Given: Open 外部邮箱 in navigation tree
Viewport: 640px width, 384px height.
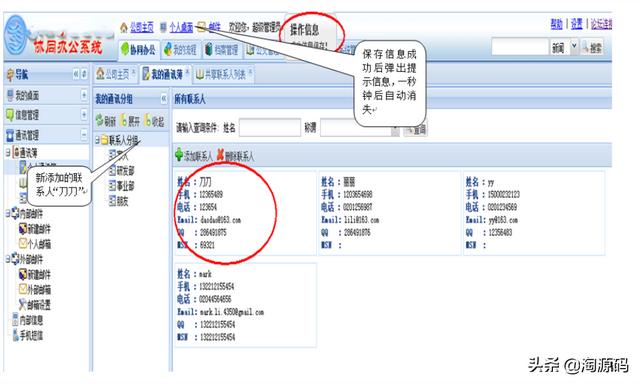Looking at the screenshot, I should coord(38,290).
